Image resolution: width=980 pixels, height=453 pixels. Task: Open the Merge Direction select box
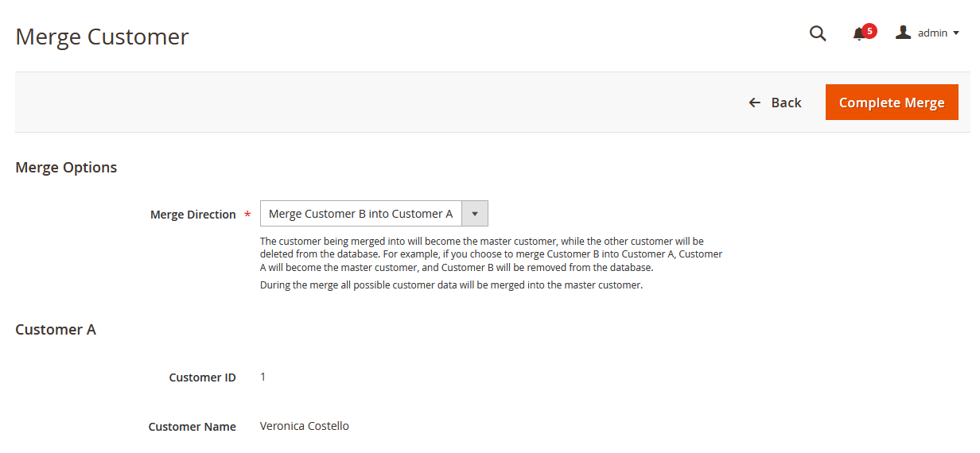(361, 214)
